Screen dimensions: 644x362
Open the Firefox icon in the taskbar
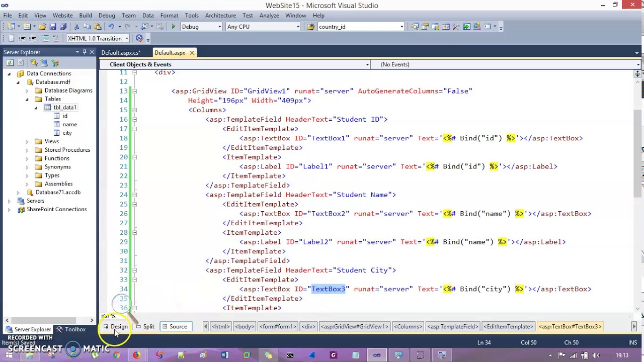click(x=137, y=355)
